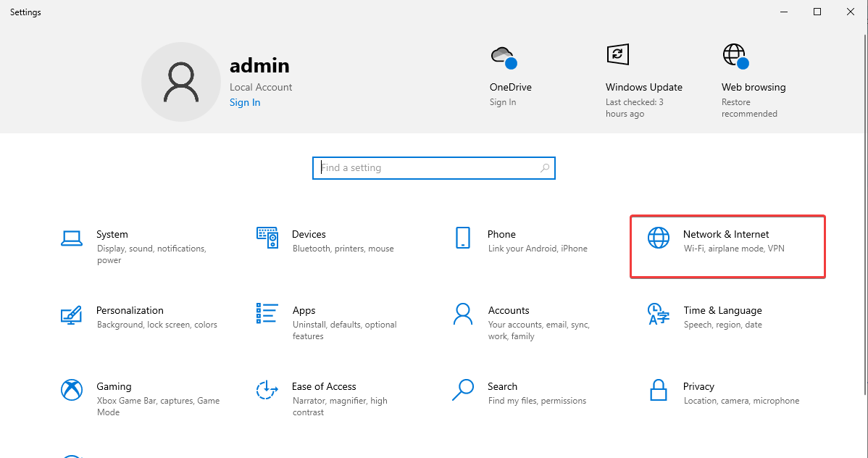Select the Ease of Access icon
The image size is (868, 458).
pos(267,390)
